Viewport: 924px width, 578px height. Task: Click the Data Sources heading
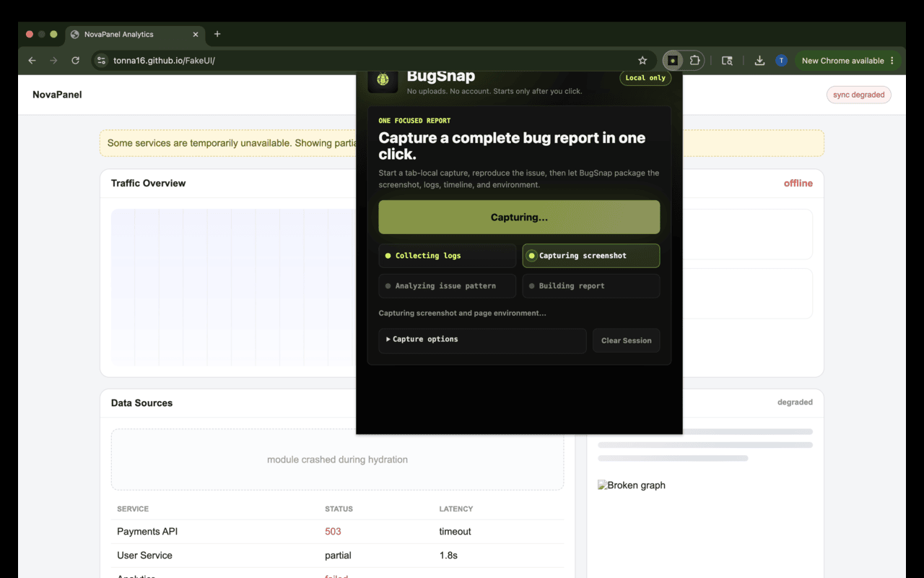141,403
